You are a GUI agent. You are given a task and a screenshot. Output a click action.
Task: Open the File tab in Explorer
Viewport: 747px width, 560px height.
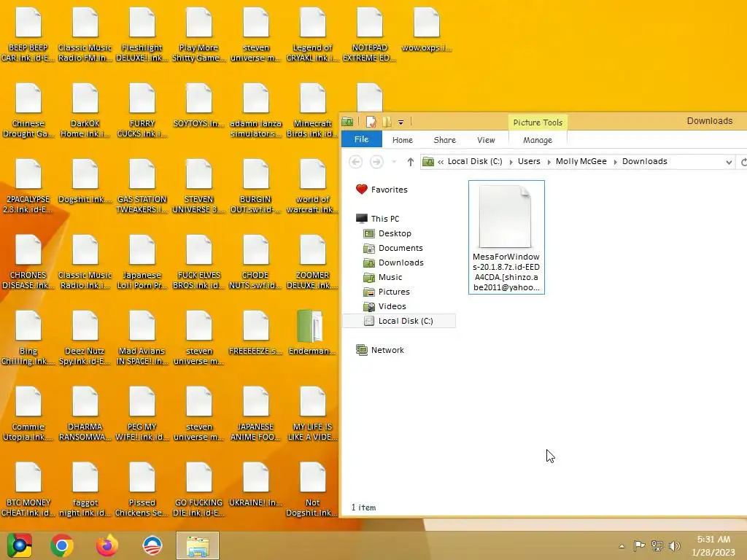(362, 139)
